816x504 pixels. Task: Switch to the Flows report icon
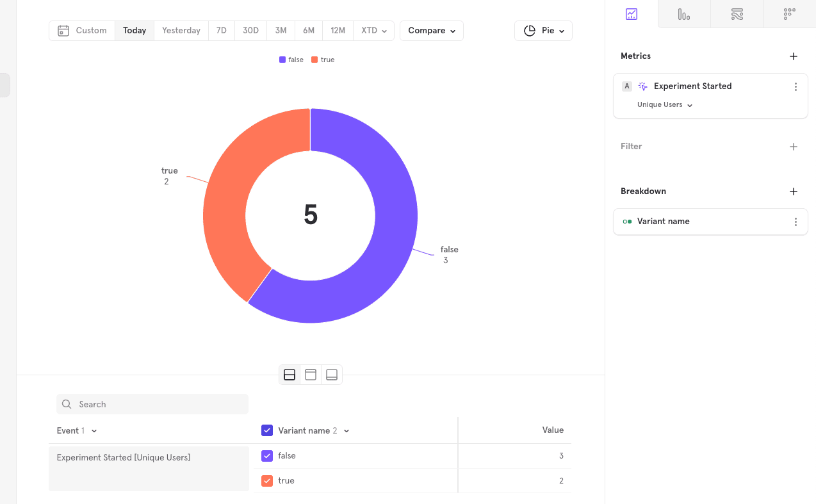(x=737, y=14)
